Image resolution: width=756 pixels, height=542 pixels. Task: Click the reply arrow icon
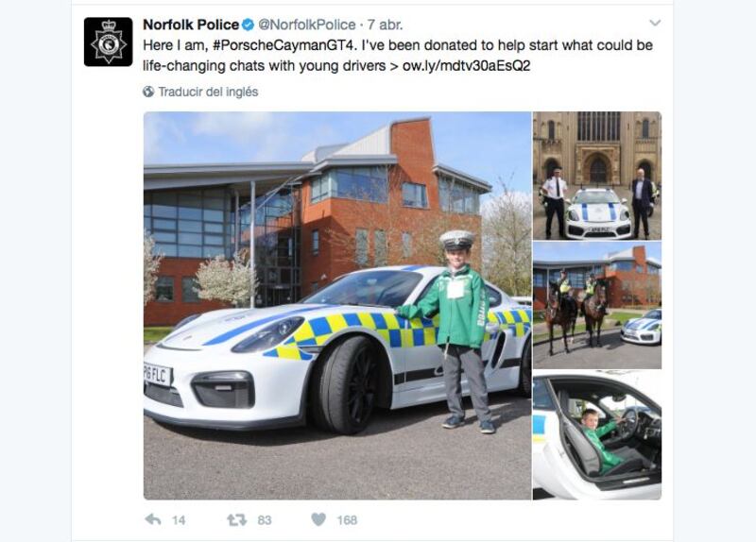[x=153, y=519]
